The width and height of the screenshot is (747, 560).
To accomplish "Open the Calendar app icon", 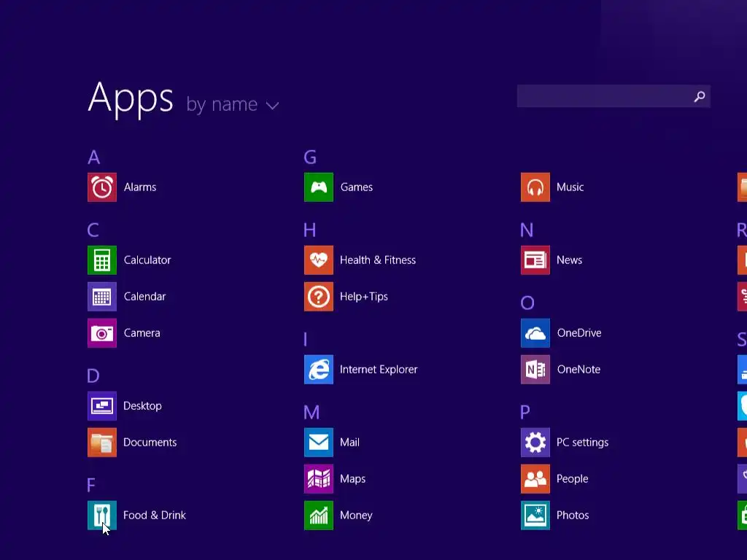I will pyautogui.click(x=102, y=296).
